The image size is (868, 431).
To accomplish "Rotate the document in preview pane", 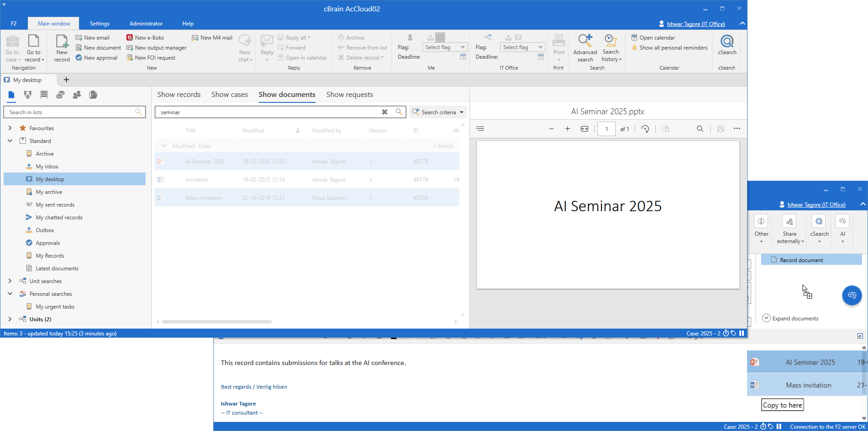I will coord(645,129).
